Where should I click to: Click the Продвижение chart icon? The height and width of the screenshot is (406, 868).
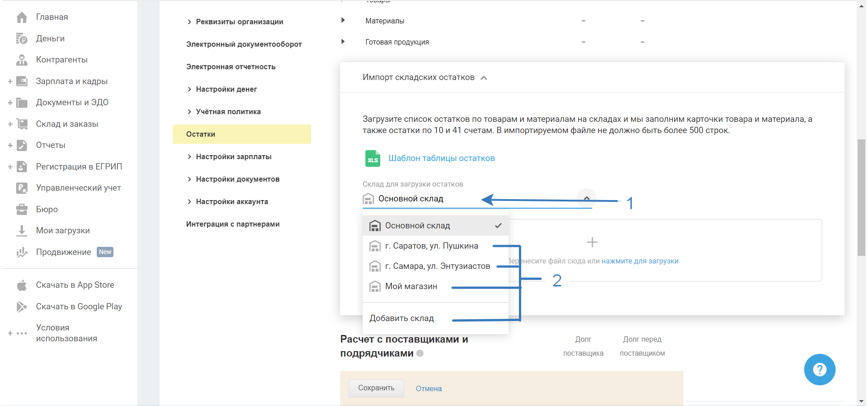pos(22,252)
